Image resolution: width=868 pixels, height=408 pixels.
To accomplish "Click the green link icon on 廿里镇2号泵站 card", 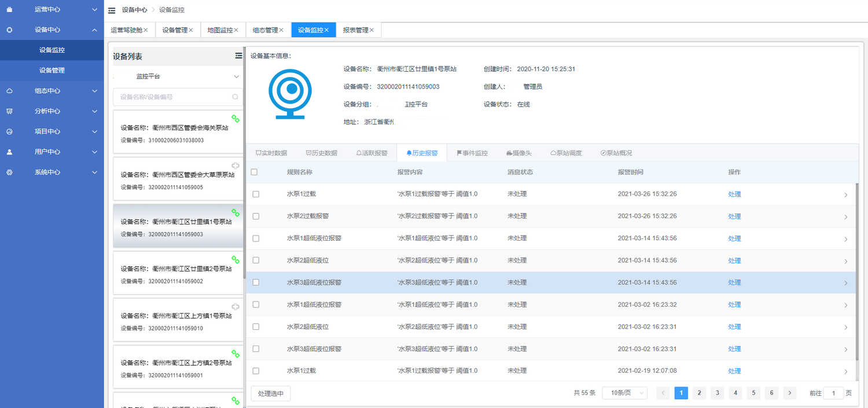I will (x=236, y=259).
